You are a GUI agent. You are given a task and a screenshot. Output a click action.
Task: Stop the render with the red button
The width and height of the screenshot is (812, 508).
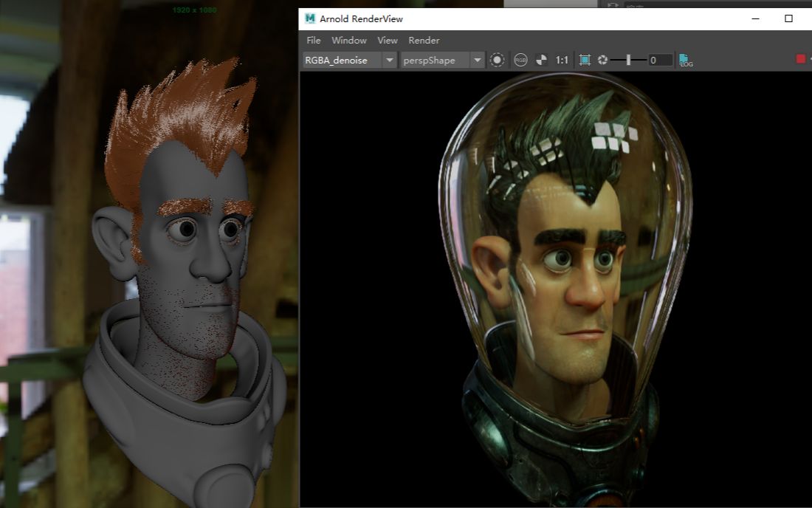(x=801, y=59)
